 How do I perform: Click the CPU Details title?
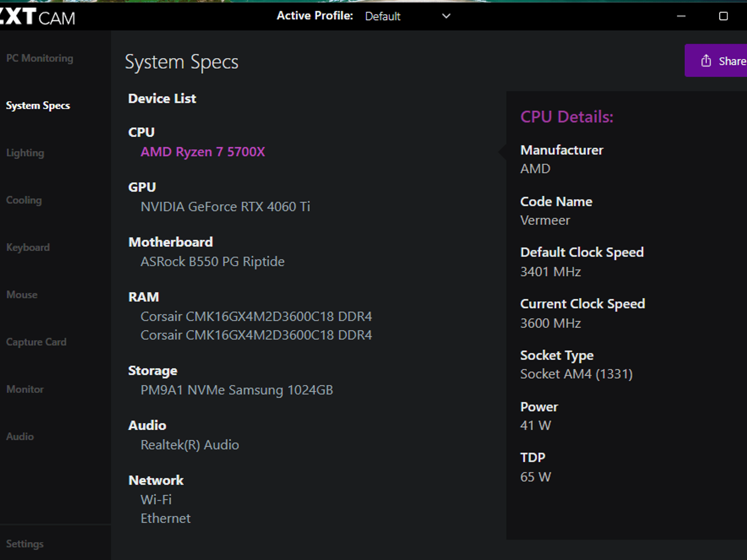pos(567,117)
